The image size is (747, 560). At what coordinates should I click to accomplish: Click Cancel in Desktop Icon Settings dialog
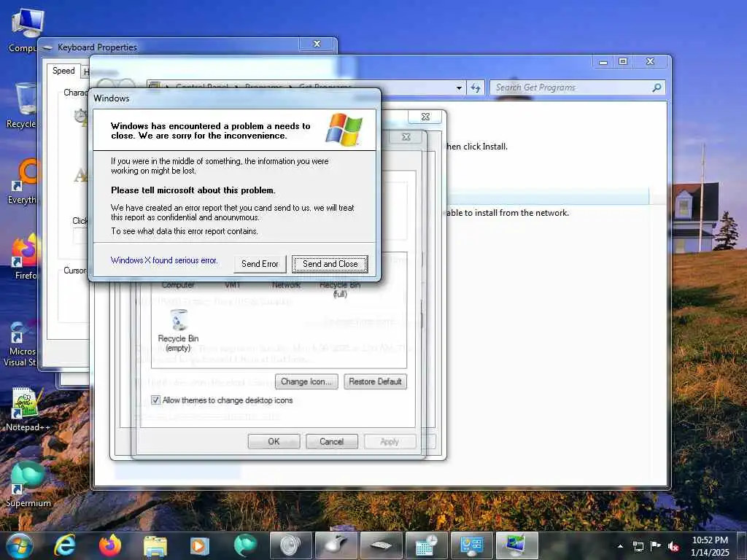(332, 441)
